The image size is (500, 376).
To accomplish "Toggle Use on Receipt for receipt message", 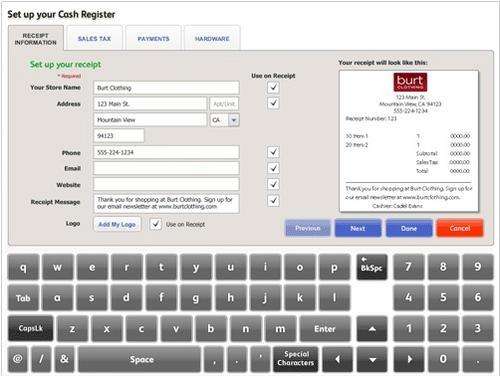I will 273,200.
